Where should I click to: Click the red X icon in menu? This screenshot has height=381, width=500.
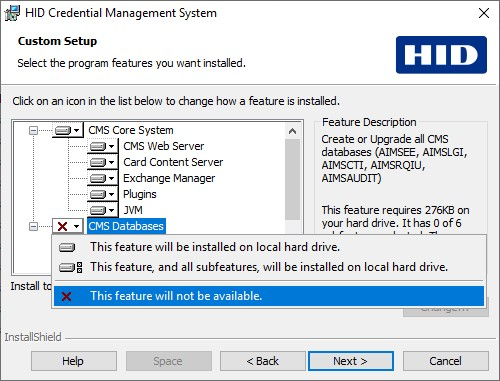66,296
